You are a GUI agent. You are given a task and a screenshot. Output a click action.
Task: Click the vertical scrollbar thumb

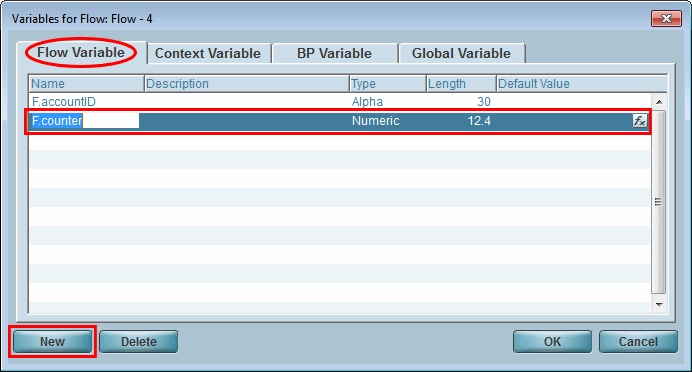(x=658, y=202)
